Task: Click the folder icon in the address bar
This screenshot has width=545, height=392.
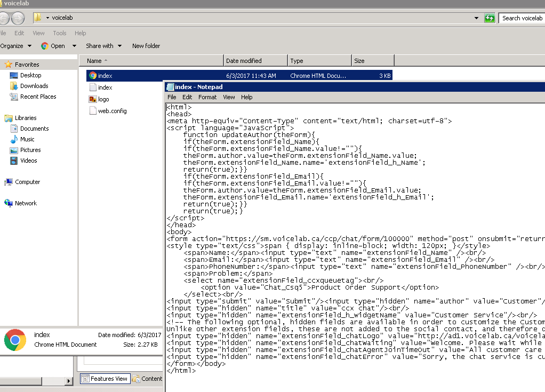Action: pyautogui.click(x=37, y=18)
